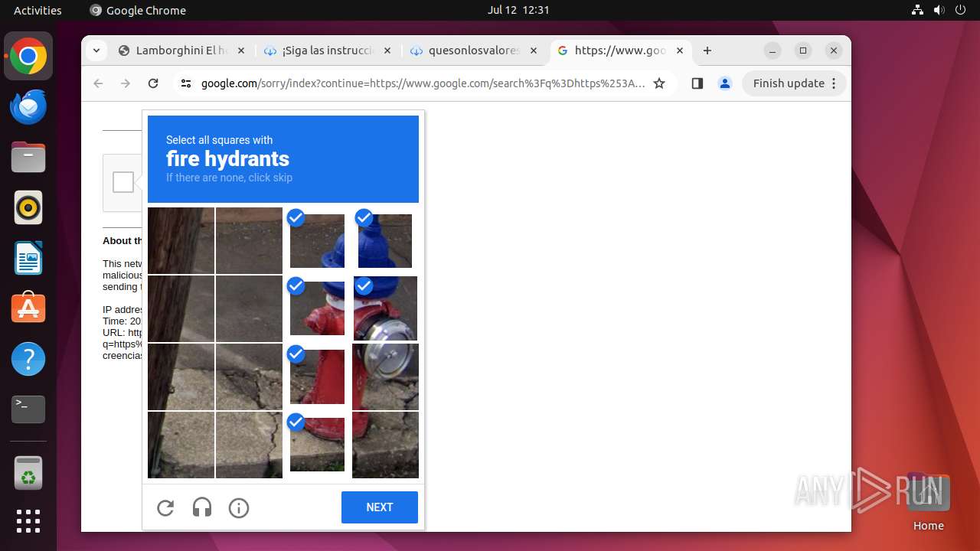Close the ¡Siga las instrucciones tab
980x551 pixels.
[387, 51]
